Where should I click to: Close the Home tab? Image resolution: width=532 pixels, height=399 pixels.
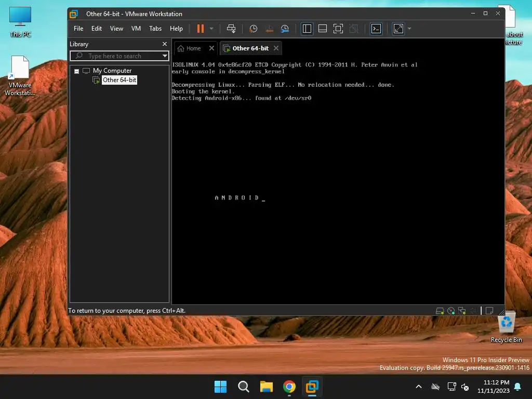click(212, 48)
